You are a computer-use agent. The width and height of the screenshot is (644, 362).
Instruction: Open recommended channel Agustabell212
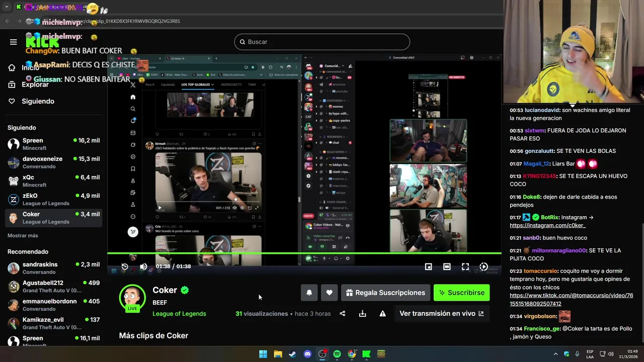pos(53,287)
